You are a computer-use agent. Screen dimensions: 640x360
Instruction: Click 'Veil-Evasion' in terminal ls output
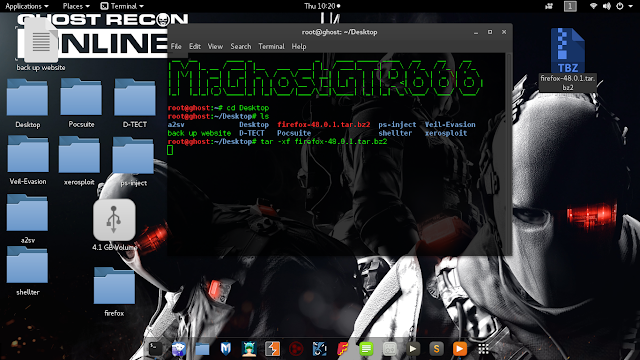pos(450,124)
